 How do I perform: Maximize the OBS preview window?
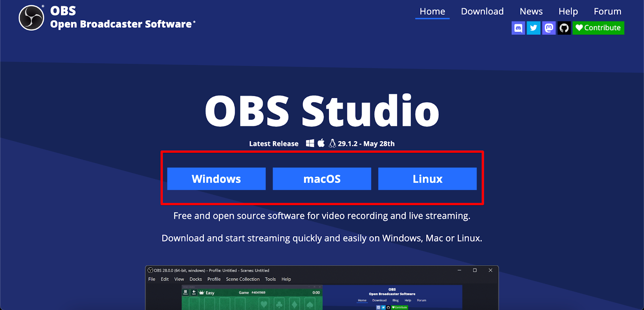[475, 270]
